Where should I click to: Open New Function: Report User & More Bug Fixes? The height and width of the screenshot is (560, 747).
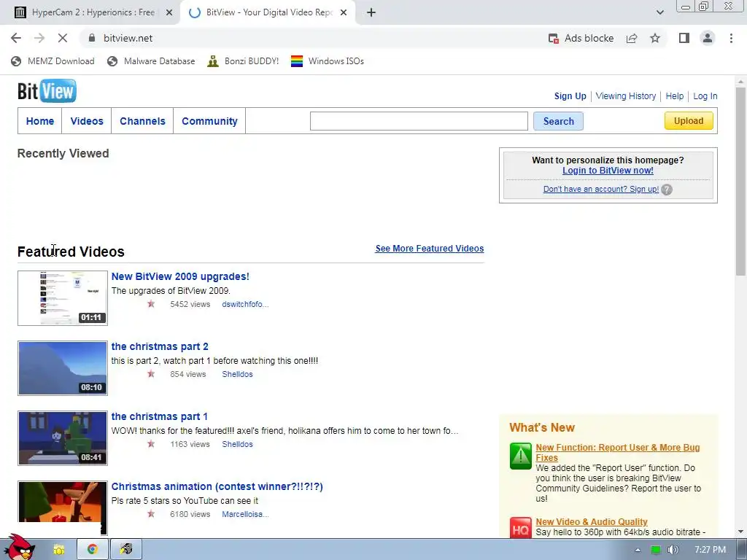[617, 452]
